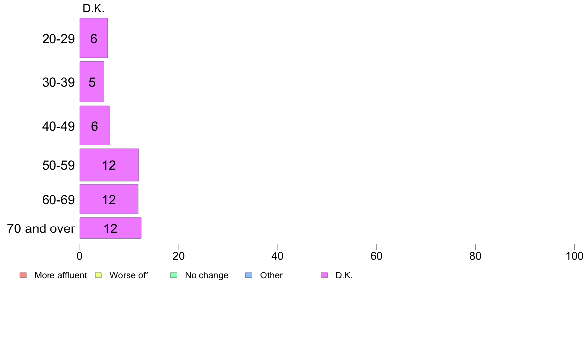
Task: Click the D.K. column header above bars
Action: [94, 8]
